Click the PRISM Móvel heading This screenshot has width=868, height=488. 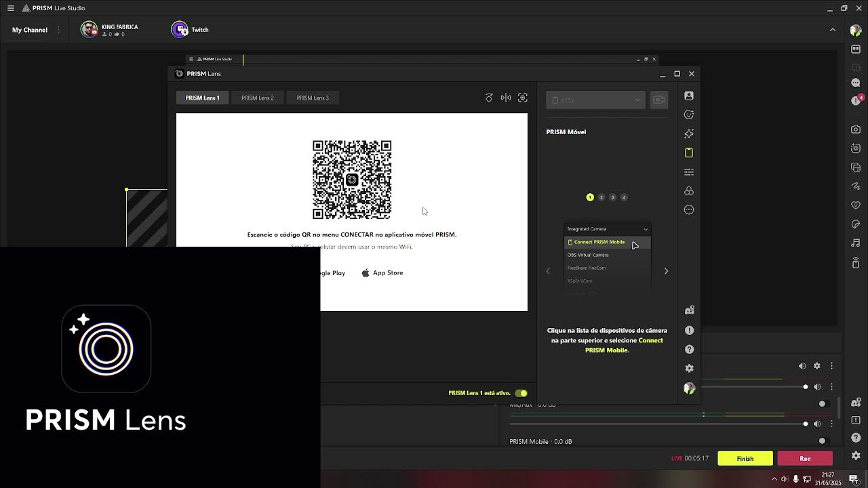click(x=566, y=131)
